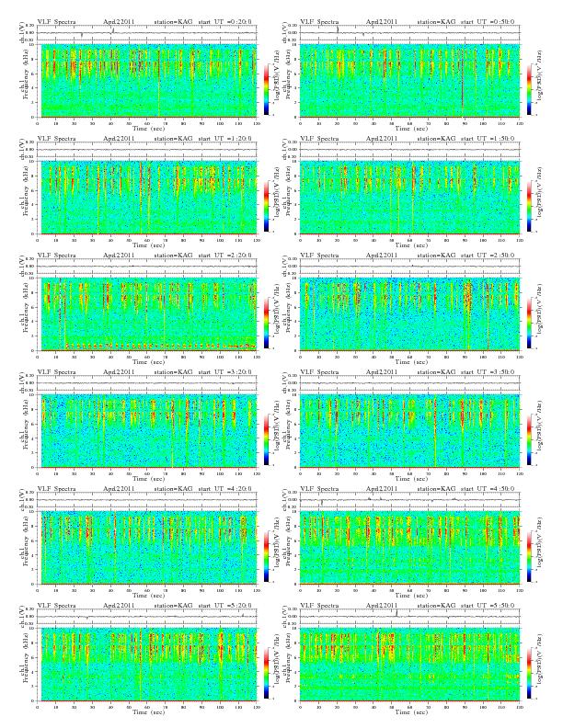The image size is (563, 728).
Task: Click the spectrogram plot starting UT 4:50:0
Action: [x=409, y=548]
